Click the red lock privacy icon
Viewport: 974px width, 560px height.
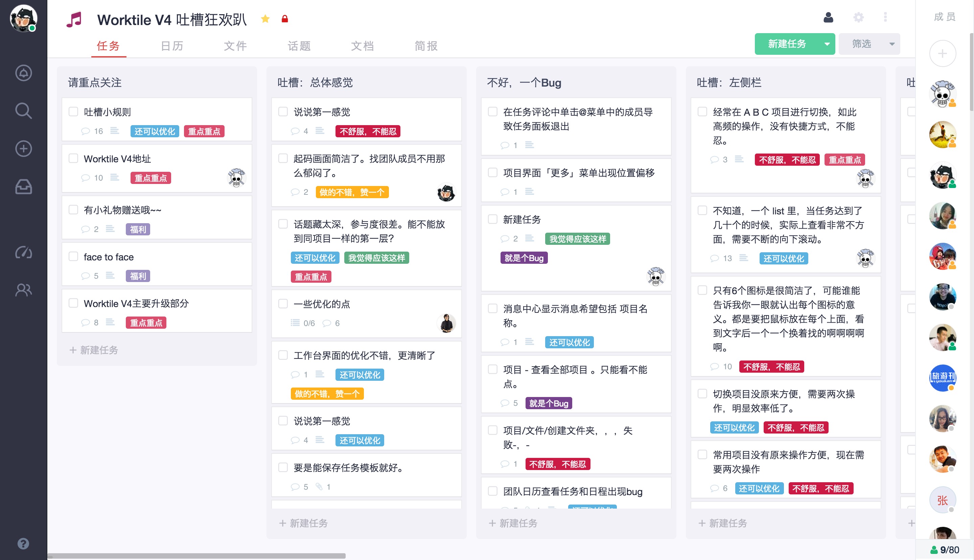(284, 19)
